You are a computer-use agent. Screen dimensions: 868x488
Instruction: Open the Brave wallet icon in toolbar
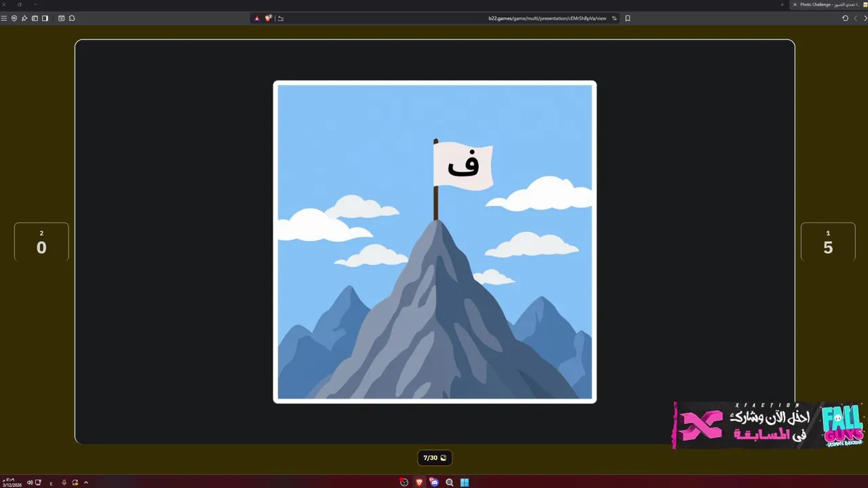(x=35, y=18)
